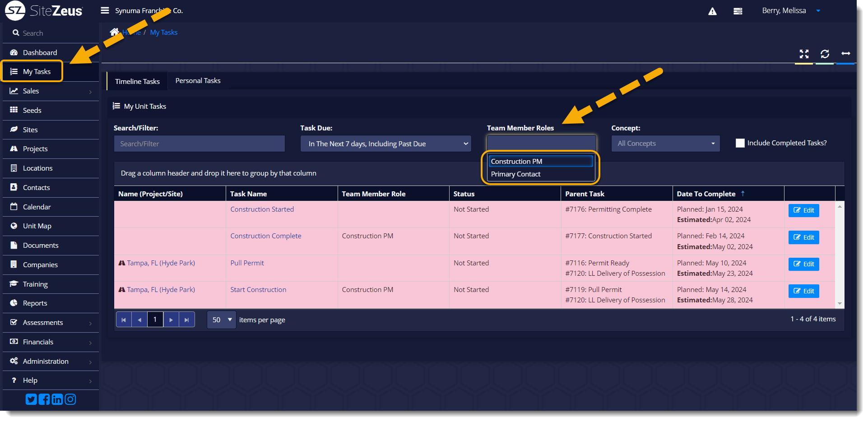
Task: Open My Tasks breadcrumb link
Action: [x=163, y=32]
